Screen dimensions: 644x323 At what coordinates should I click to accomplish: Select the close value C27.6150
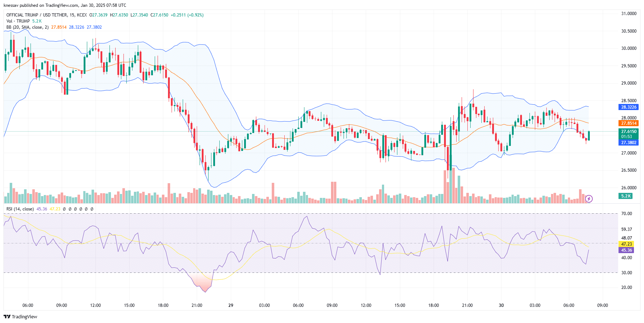tap(159, 15)
